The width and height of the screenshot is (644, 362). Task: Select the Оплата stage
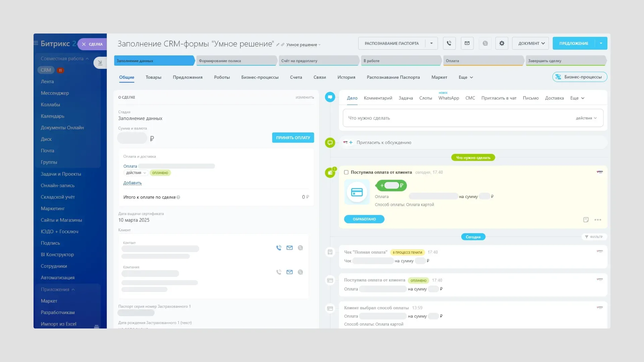[x=483, y=61]
